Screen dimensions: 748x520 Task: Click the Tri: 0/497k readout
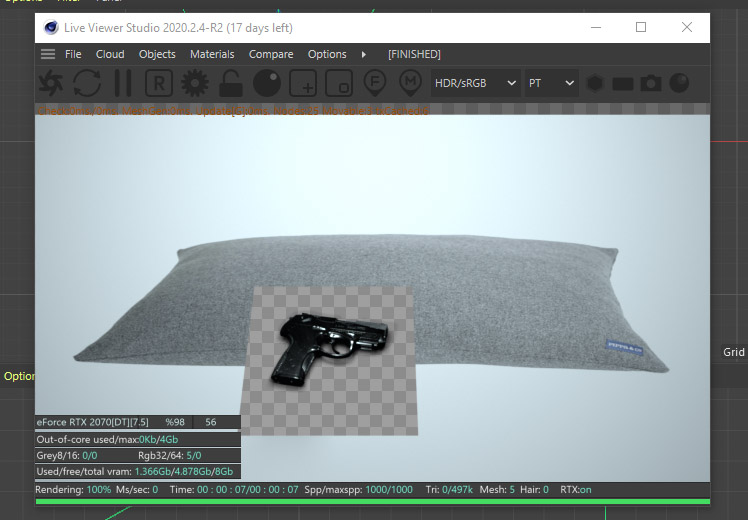(449, 489)
